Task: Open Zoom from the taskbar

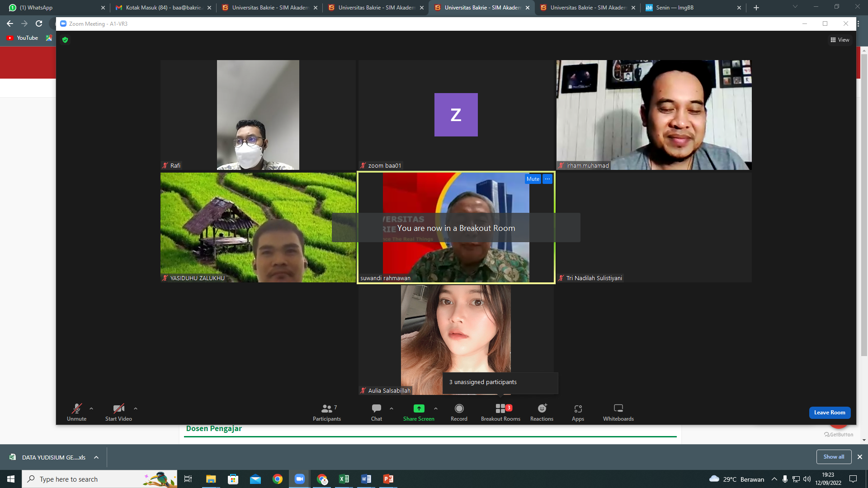Action: [x=300, y=479]
